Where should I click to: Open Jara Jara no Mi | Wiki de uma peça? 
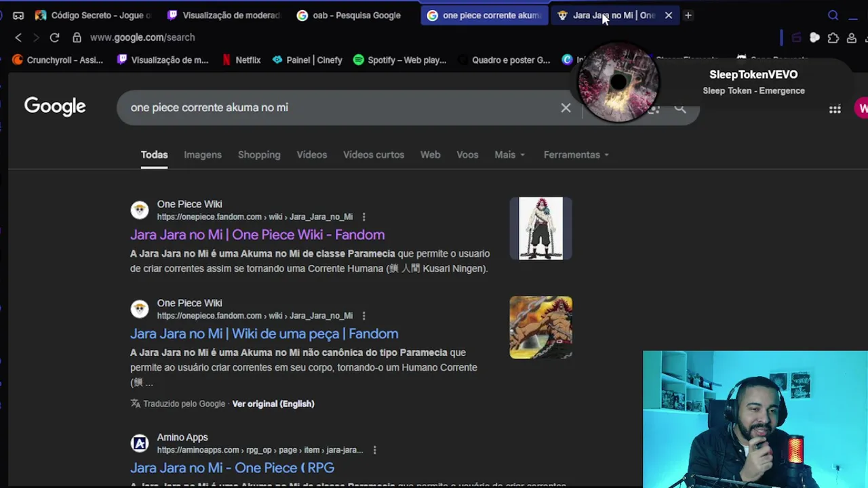(x=264, y=333)
